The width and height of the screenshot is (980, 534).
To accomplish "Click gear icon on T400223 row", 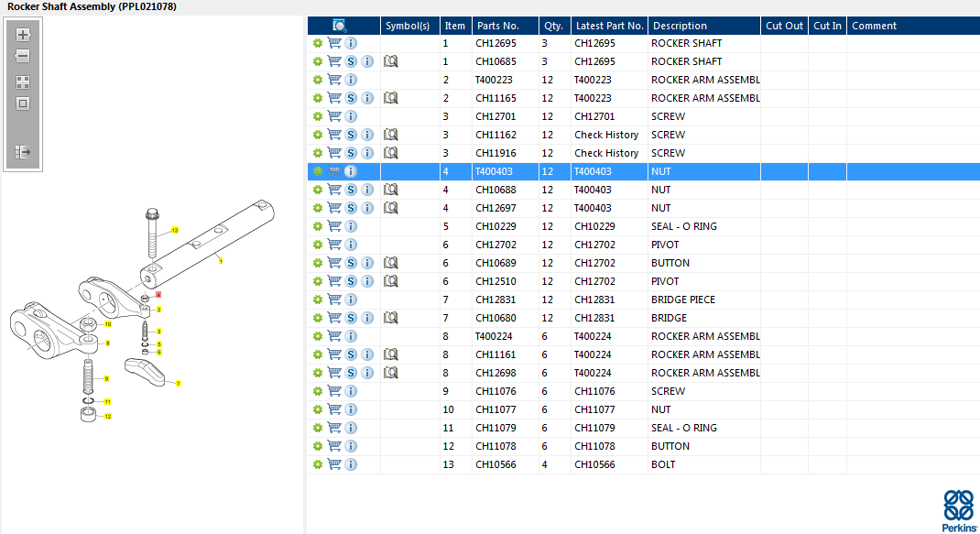I will tap(318, 80).
